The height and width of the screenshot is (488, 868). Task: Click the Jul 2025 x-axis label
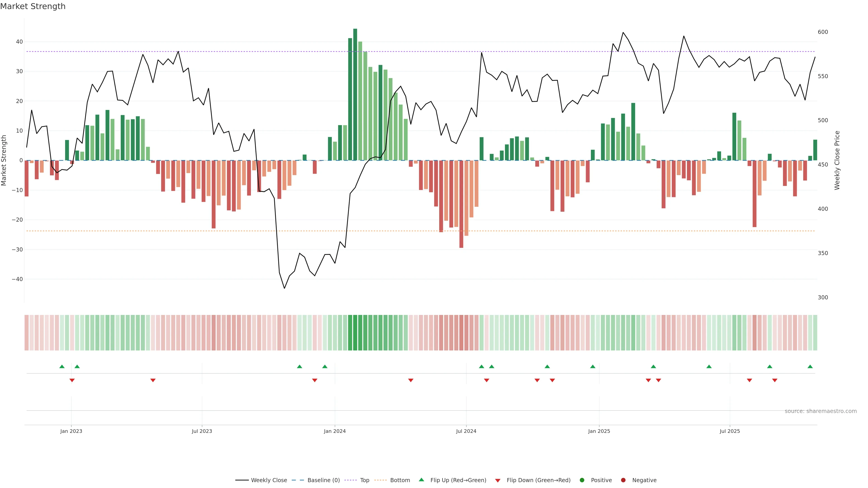[729, 431]
